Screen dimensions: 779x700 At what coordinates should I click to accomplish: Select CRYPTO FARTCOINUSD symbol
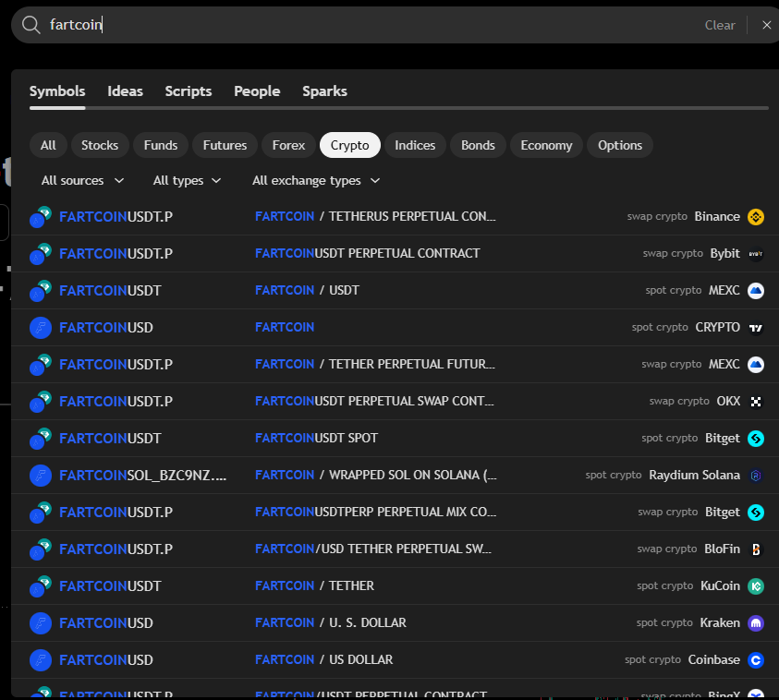pos(106,328)
